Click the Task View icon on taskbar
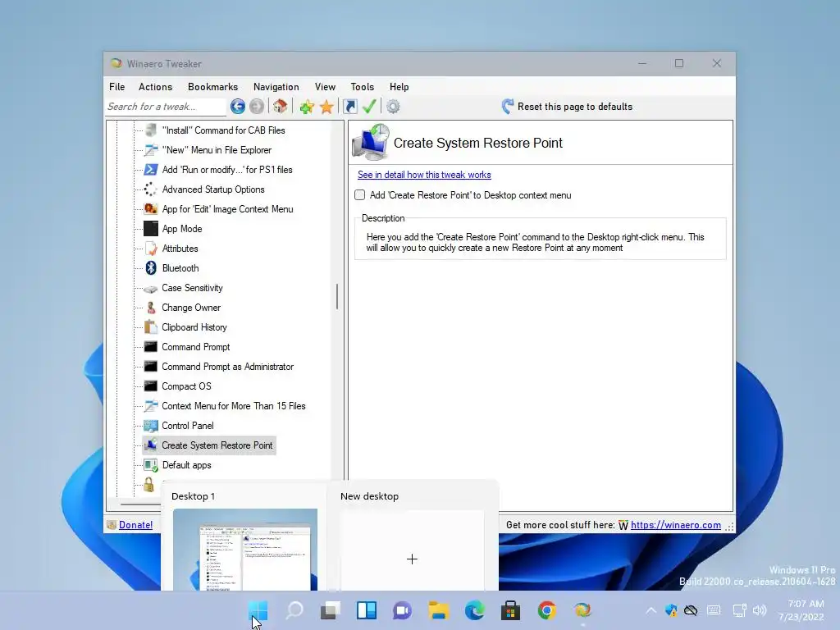This screenshot has width=840, height=630. pyautogui.click(x=331, y=610)
